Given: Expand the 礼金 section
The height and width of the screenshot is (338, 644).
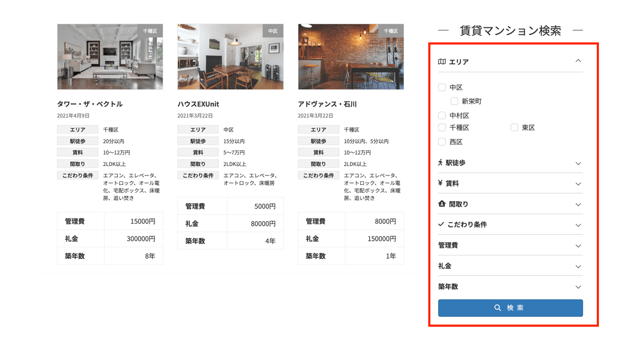Looking at the screenshot, I should (x=579, y=266).
